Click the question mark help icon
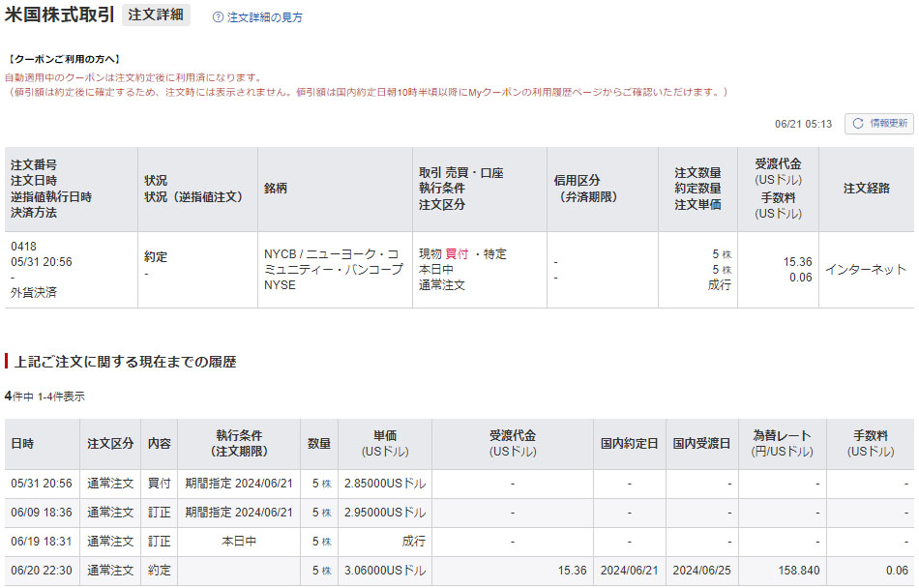919x588 pixels. point(218,17)
